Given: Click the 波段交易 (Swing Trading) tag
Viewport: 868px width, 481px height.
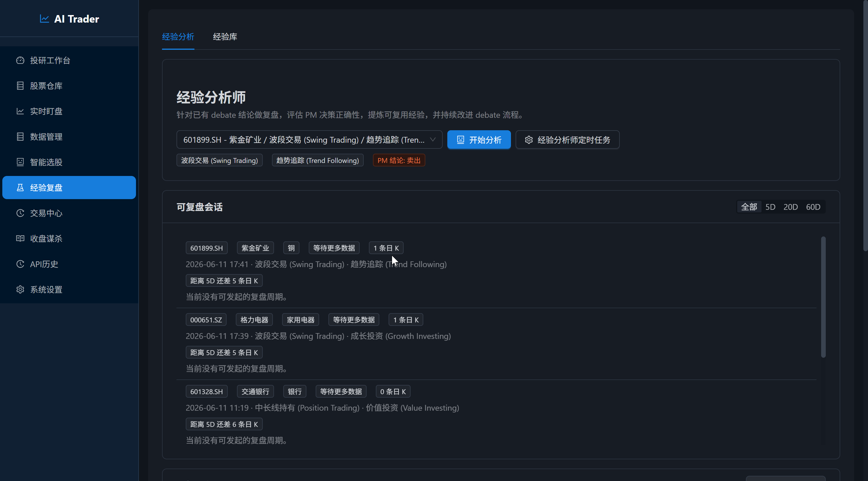Looking at the screenshot, I should [219, 160].
